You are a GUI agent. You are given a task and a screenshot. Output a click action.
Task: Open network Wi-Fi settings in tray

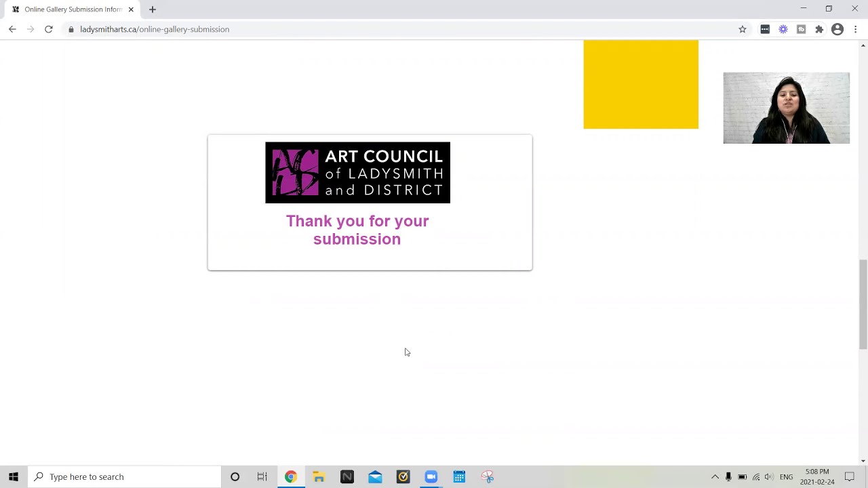click(756, 476)
